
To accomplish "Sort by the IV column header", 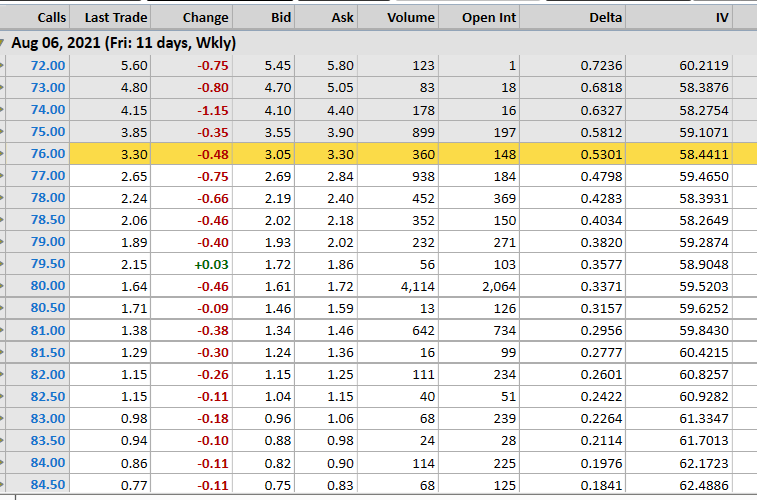I will (x=722, y=18).
